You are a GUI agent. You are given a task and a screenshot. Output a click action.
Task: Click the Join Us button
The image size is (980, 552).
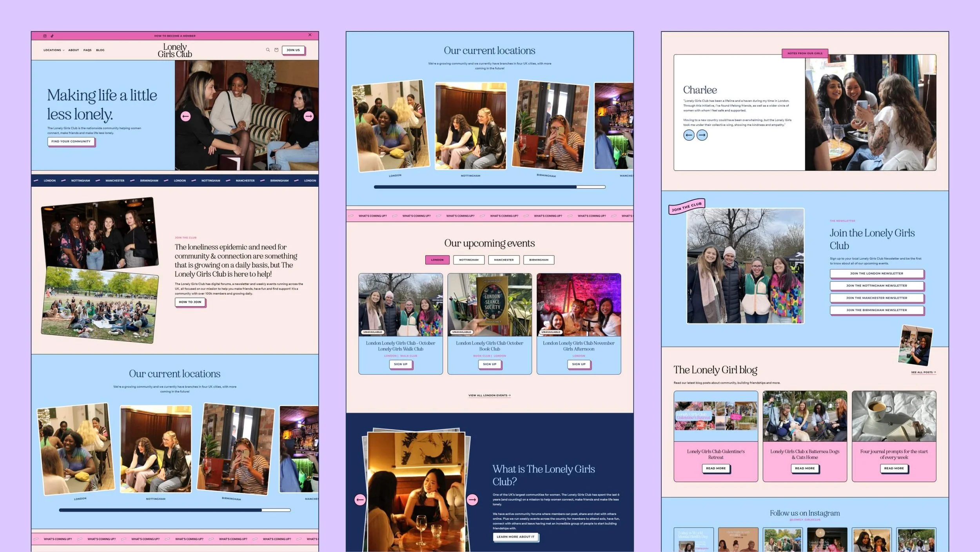(293, 50)
